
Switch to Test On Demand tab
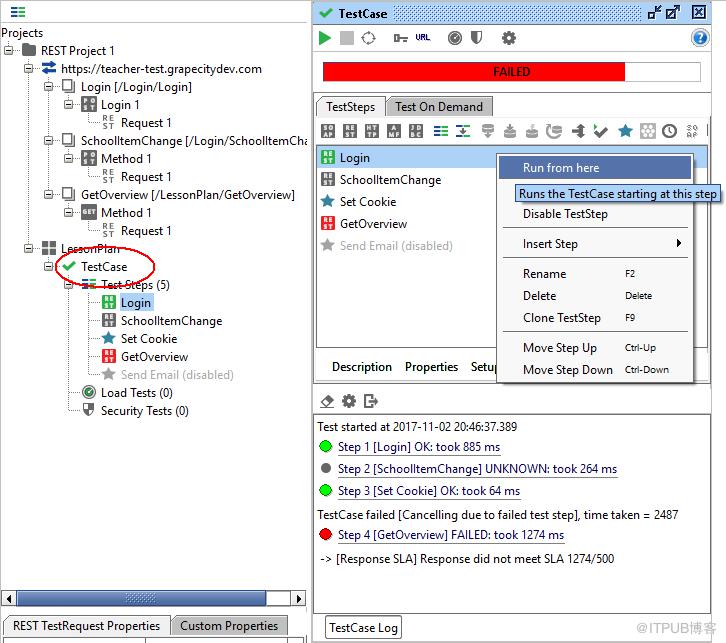pos(439,107)
